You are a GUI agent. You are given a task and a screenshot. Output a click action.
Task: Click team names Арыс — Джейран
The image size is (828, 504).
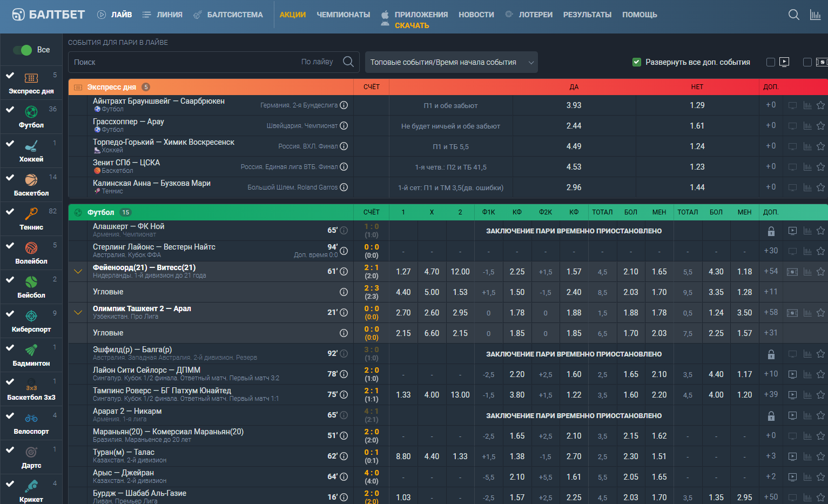[x=124, y=473]
